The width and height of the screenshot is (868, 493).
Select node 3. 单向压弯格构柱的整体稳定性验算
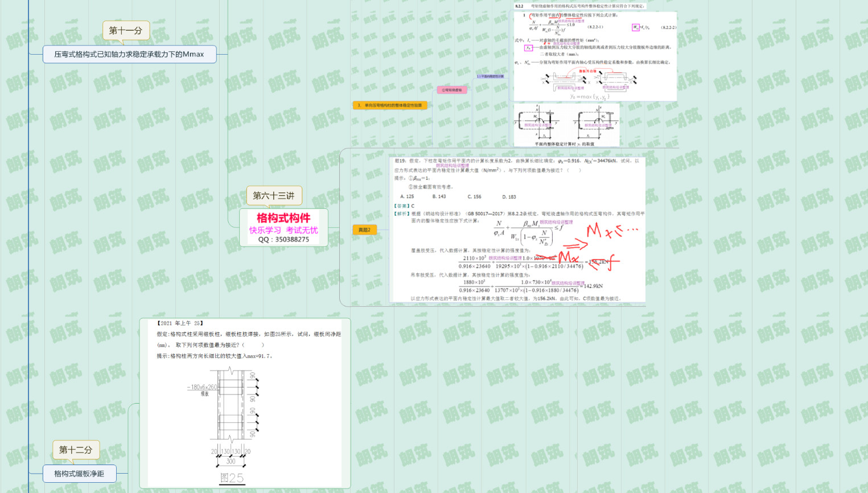390,105
